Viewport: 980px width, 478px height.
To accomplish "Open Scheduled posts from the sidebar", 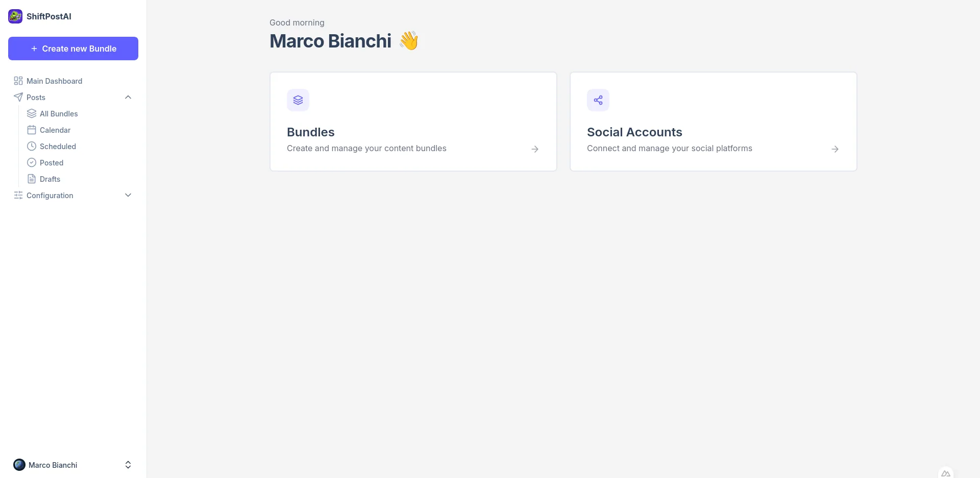I will (x=58, y=146).
